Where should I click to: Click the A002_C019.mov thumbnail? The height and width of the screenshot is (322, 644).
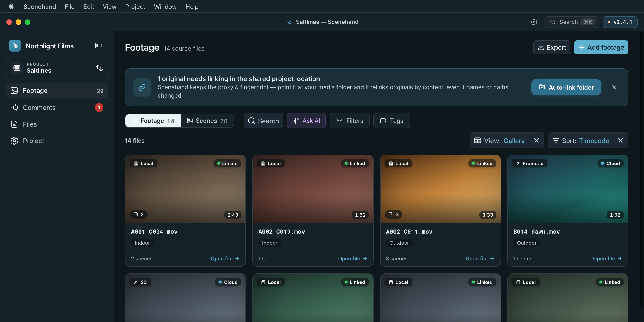coord(313,189)
